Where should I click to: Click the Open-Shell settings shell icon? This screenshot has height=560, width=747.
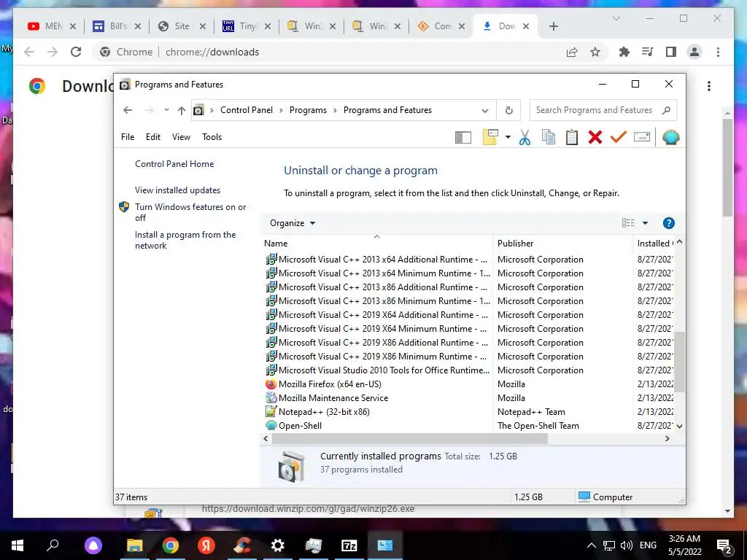coord(671,138)
